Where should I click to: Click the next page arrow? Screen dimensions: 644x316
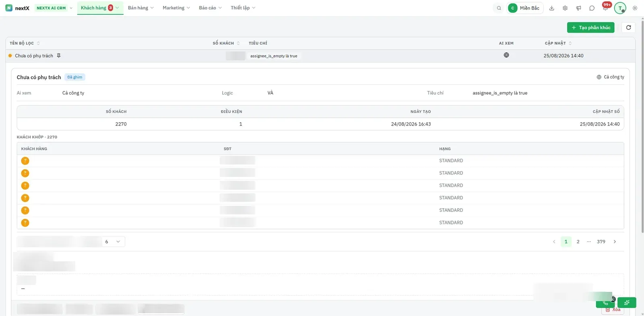[x=615, y=242]
